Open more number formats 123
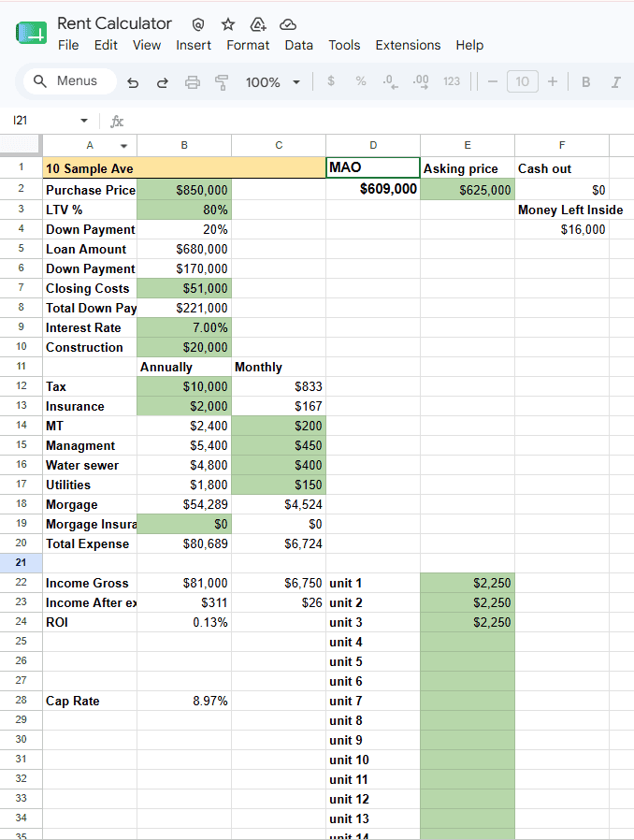Viewport: 634px width, 840px height. tap(452, 81)
